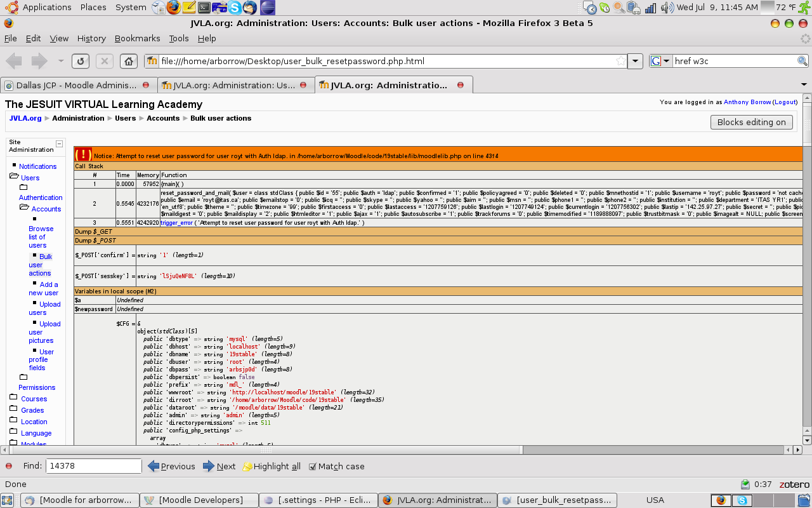Open Upload user pictures link

pyautogui.click(x=44, y=332)
